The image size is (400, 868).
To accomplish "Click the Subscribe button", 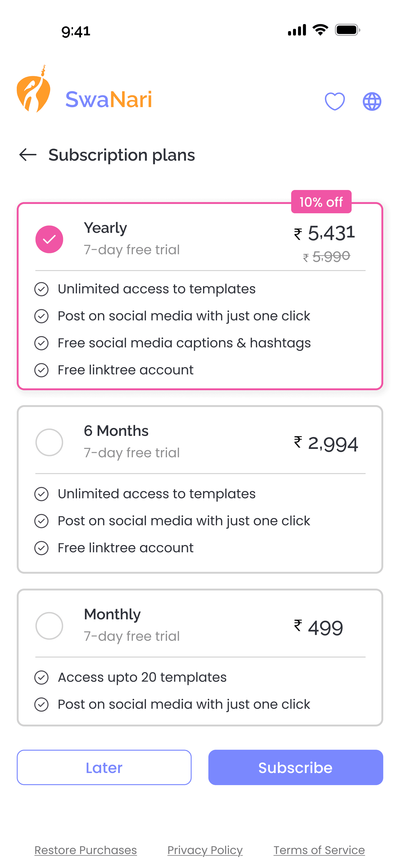I will click(296, 767).
